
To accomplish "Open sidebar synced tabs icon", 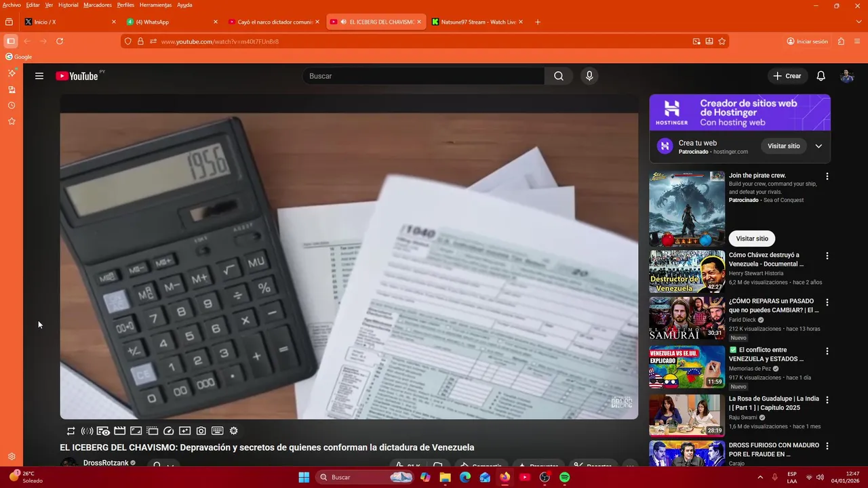I will coord(12,89).
